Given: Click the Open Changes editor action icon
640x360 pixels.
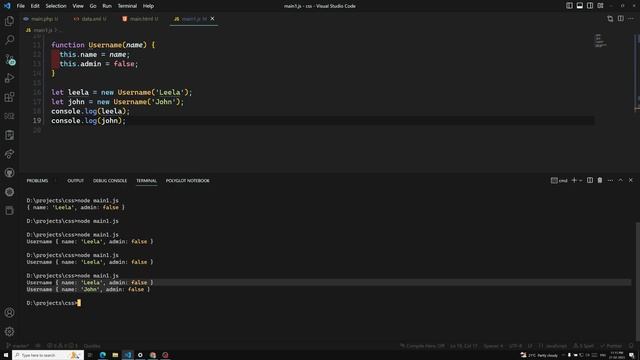Looking at the screenshot, I should [610, 19].
